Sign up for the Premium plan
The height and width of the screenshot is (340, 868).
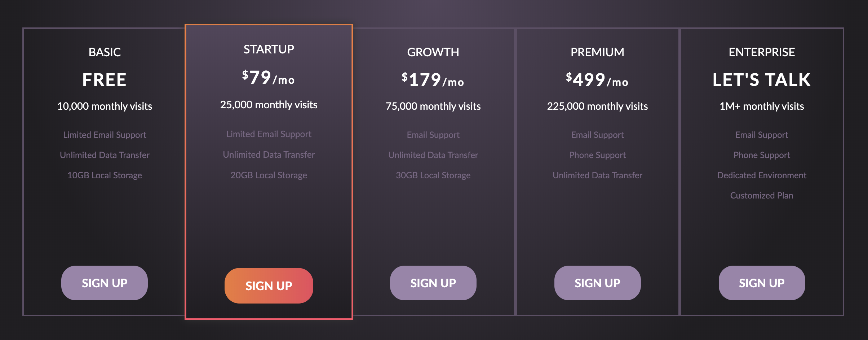click(x=598, y=283)
